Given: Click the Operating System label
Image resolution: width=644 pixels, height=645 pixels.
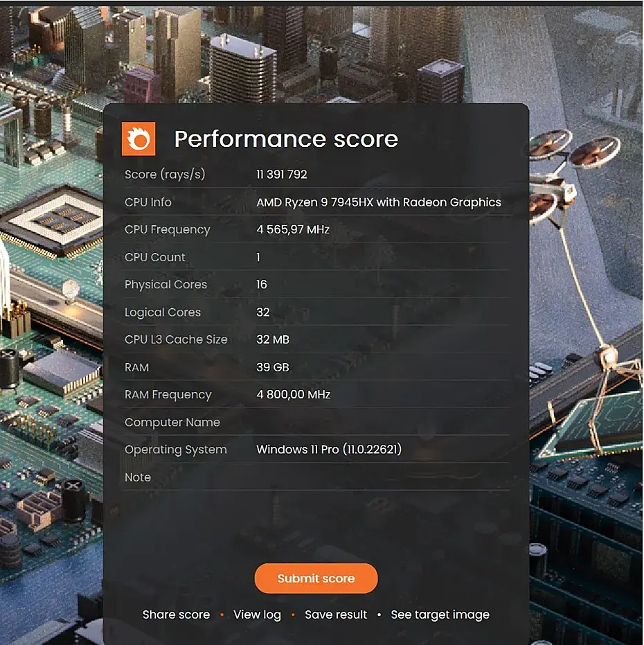Looking at the screenshot, I should (176, 450).
